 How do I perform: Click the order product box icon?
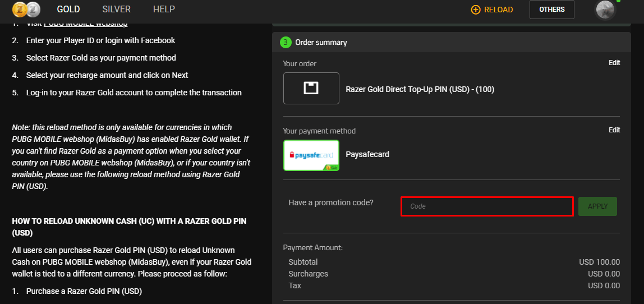click(x=311, y=88)
